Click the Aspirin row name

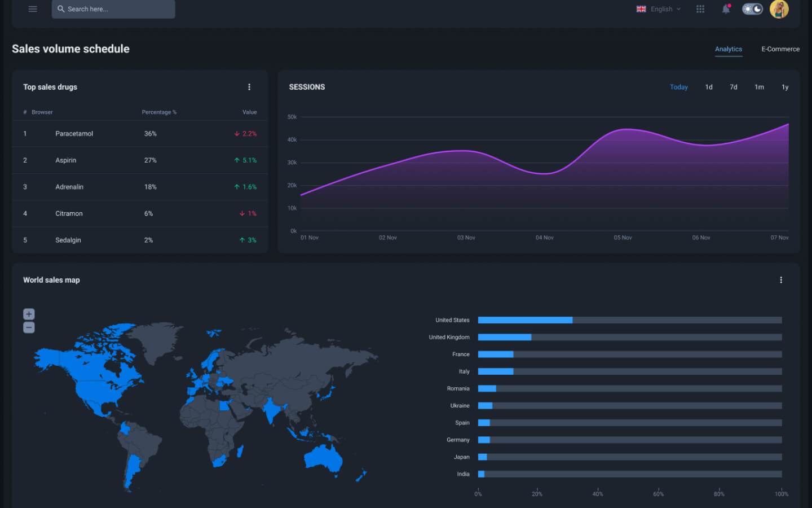(65, 160)
